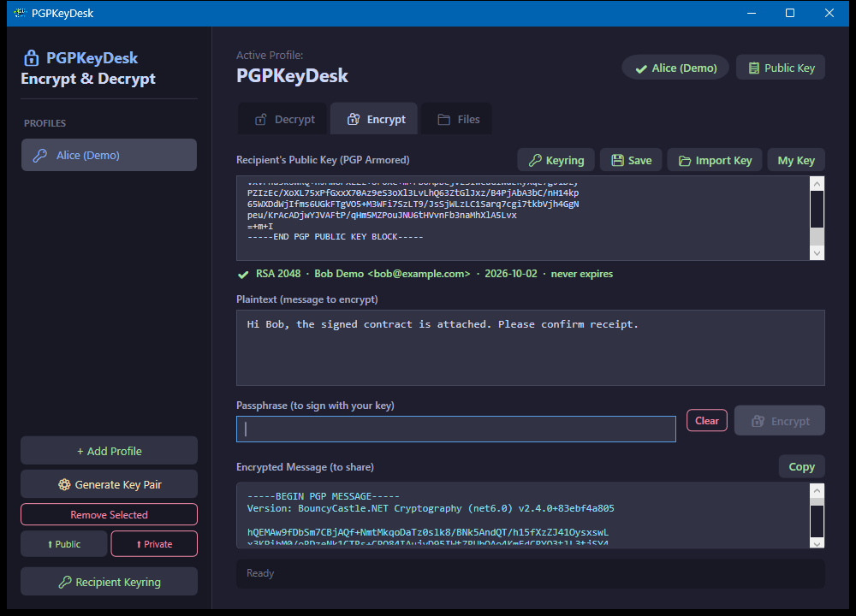Viewport: 856px width, 616px height.
Task: Click the gear icon on Generate Key Pair
Action: 64,484
